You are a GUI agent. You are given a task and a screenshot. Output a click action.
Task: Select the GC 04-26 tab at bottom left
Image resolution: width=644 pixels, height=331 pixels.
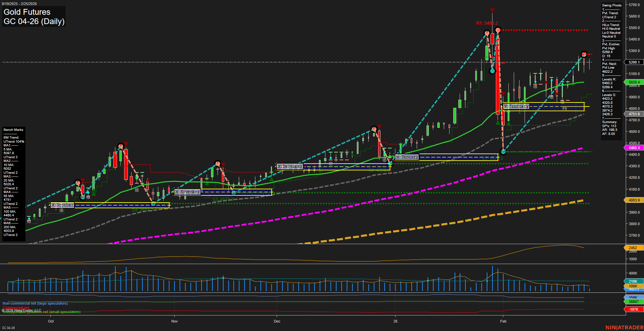8,327
